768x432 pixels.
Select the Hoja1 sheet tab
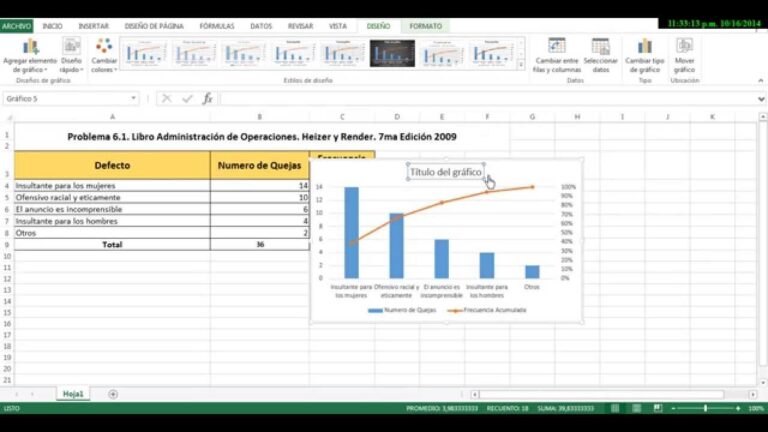pos(73,394)
